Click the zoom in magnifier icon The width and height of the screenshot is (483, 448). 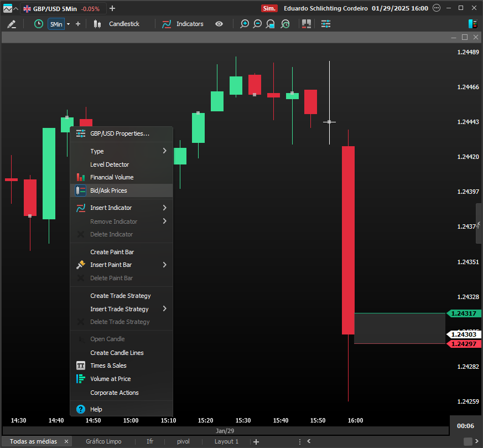pyautogui.click(x=245, y=24)
